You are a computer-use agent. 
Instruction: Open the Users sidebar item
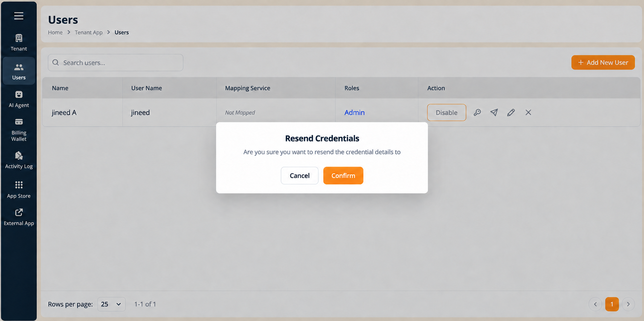click(x=19, y=71)
